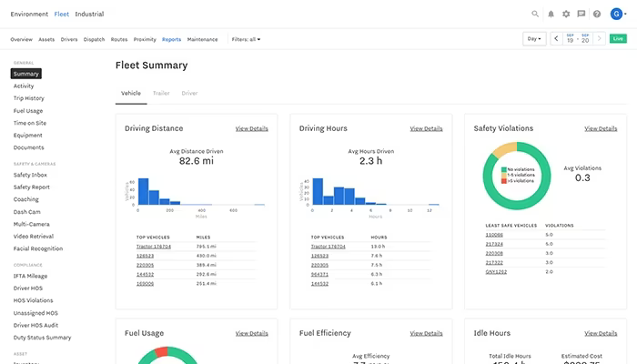View Details for Driving Distance
Viewport: 637px width, 364px height.
tap(251, 128)
